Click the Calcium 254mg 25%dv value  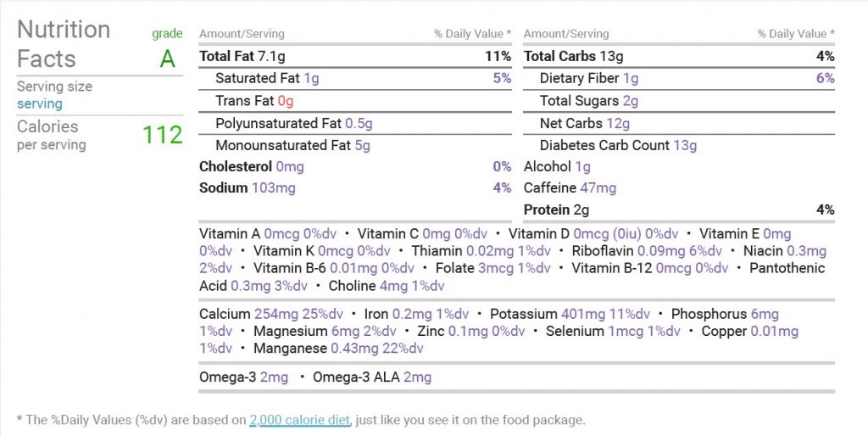[298, 314]
